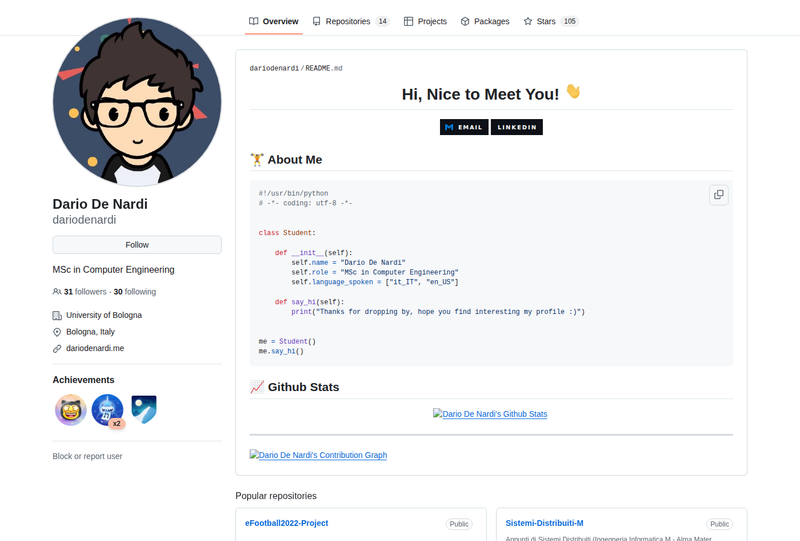Switch to the Packages tab

pyautogui.click(x=485, y=21)
